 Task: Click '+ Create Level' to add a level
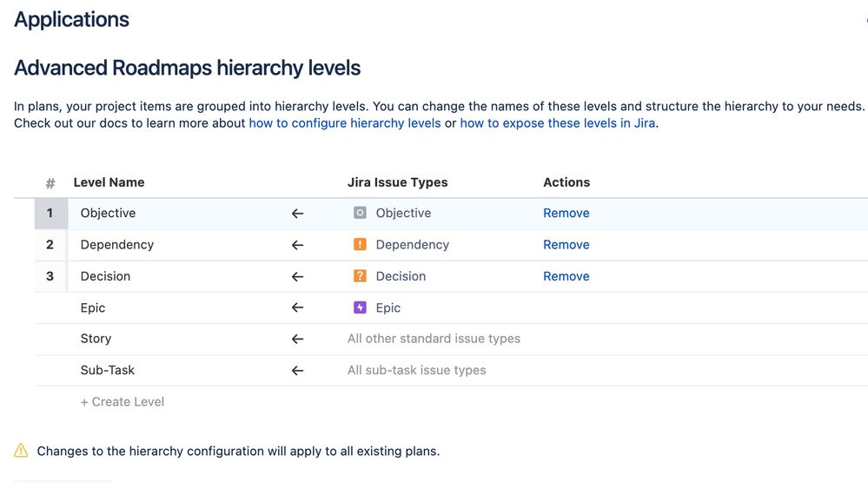point(122,402)
